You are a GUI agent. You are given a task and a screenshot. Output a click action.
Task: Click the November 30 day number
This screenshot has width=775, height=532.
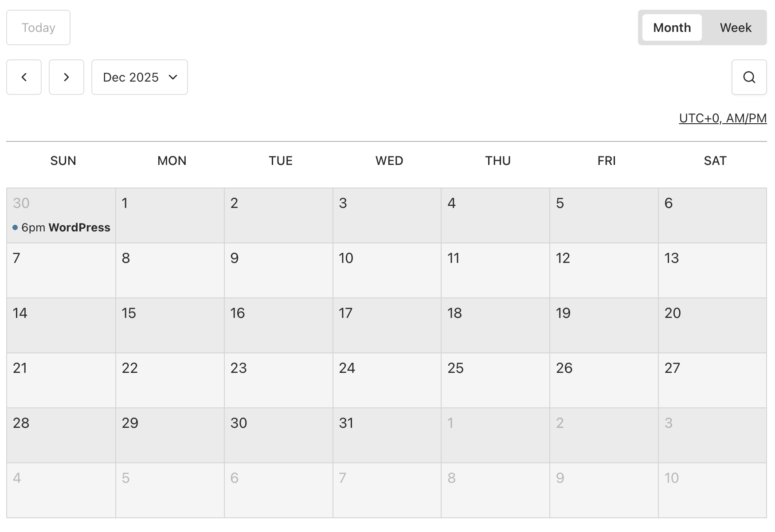pyautogui.click(x=21, y=203)
